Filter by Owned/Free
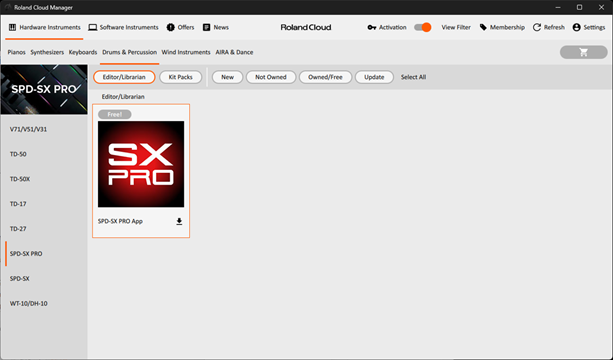The width and height of the screenshot is (613, 360). [x=325, y=77]
